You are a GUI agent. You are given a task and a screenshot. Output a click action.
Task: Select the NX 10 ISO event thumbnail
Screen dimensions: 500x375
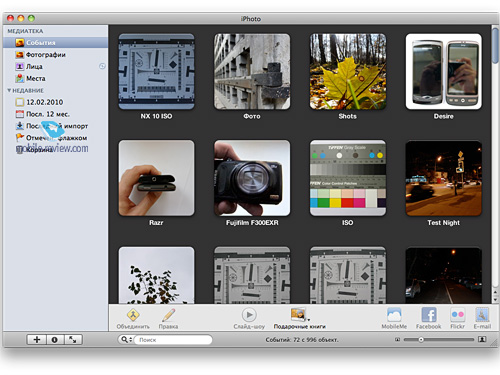156,71
